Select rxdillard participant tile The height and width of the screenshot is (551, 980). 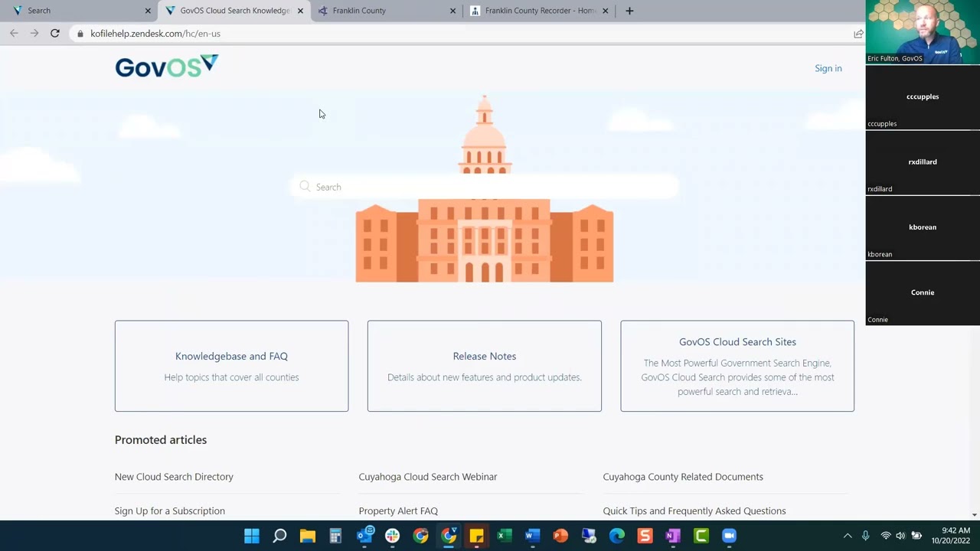pos(923,162)
